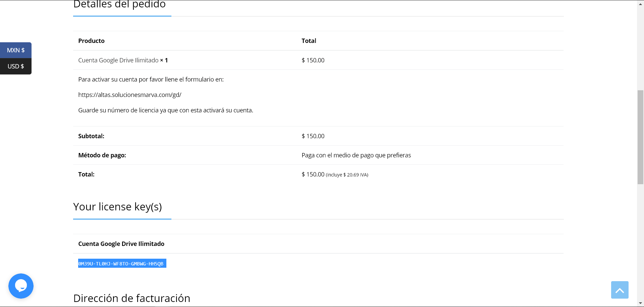Click the highlighted license key code
Image resolution: width=644 pixels, height=307 pixels.
(122, 264)
